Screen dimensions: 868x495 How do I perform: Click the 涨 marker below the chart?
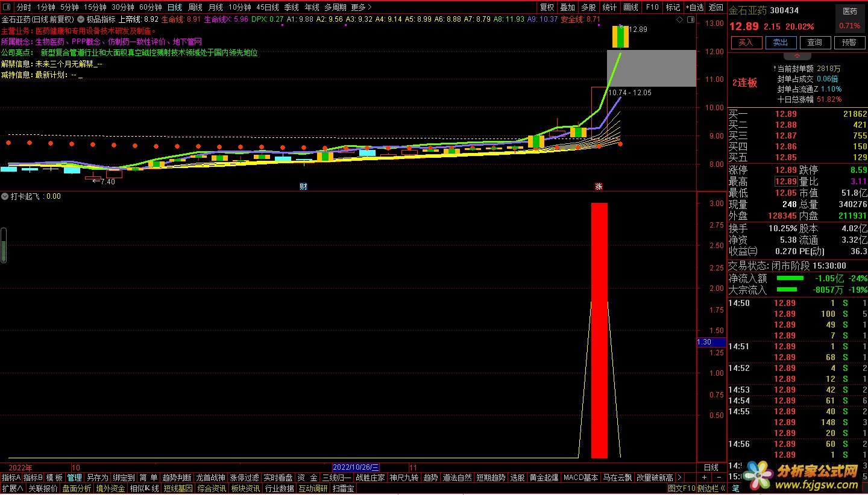point(599,186)
